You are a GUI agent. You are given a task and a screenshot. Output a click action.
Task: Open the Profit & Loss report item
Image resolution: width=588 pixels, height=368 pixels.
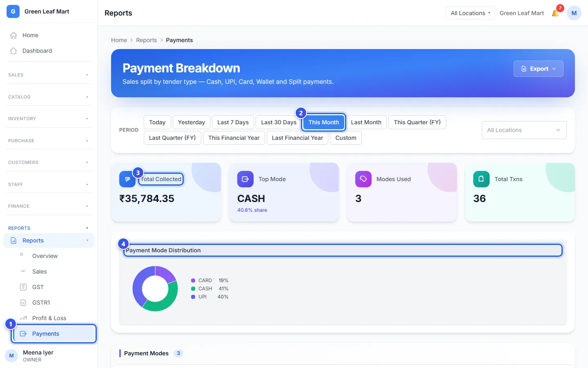click(54, 318)
